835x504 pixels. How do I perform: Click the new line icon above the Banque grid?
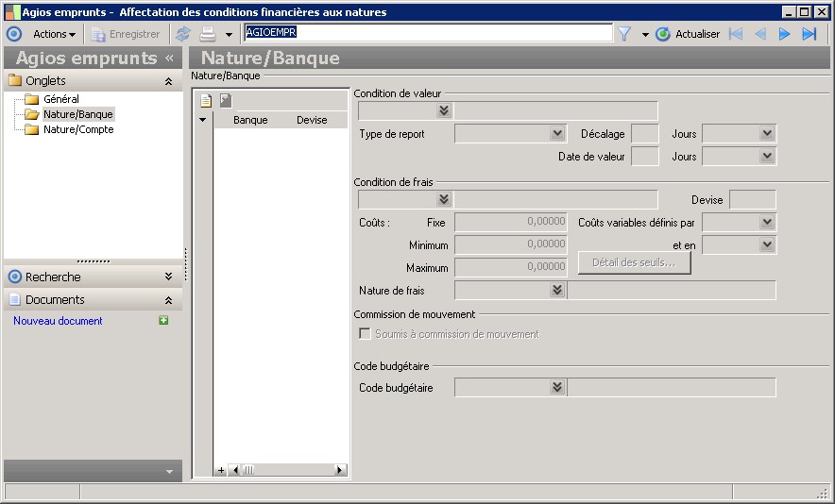click(x=206, y=101)
